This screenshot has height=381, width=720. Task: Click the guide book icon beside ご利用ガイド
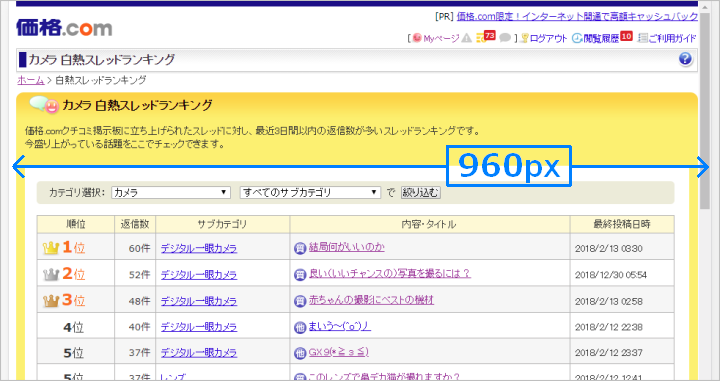click(643, 38)
